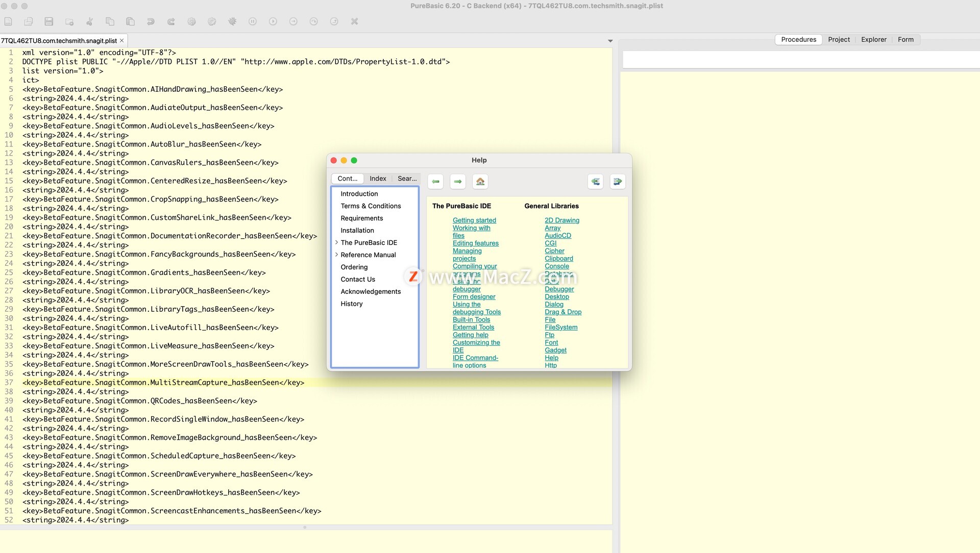
Task: Switch to the Project panel tab
Action: click(x=839, y=39)
